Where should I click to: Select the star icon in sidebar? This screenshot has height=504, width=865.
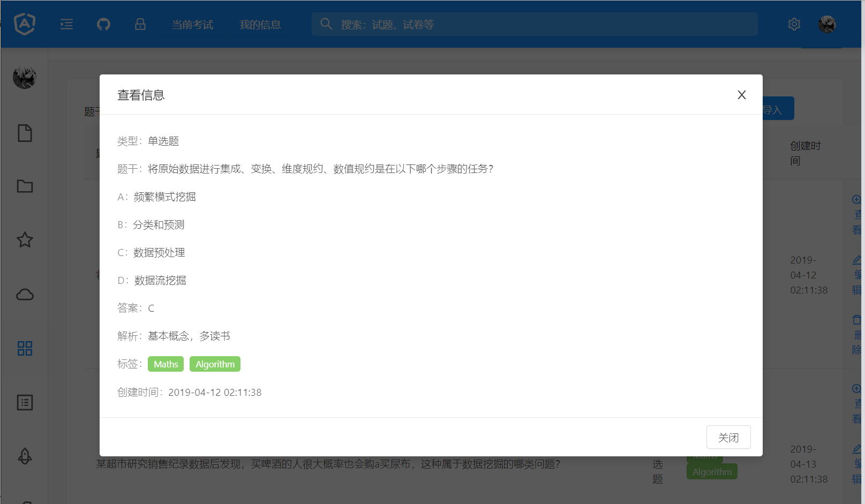pyautogui.click(x=25, y=240)
